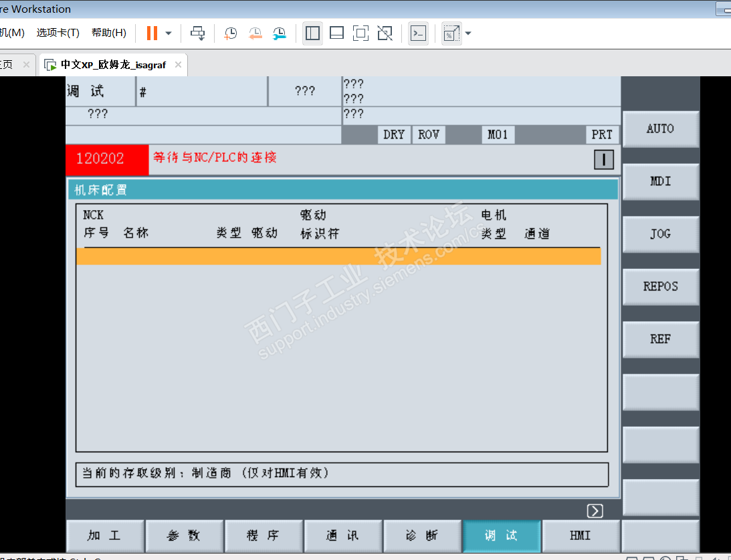The height and width of the screenshot is (560, 731).
Task: Select the highlighted orange table row
Action: [x=338, y=256]
